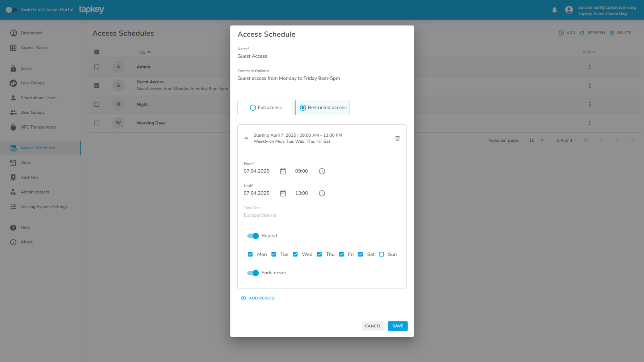Viewport: 644px width, 362px height.
Task: Click the Access Schedules calendar icon
Action: (x=13, y=148)
